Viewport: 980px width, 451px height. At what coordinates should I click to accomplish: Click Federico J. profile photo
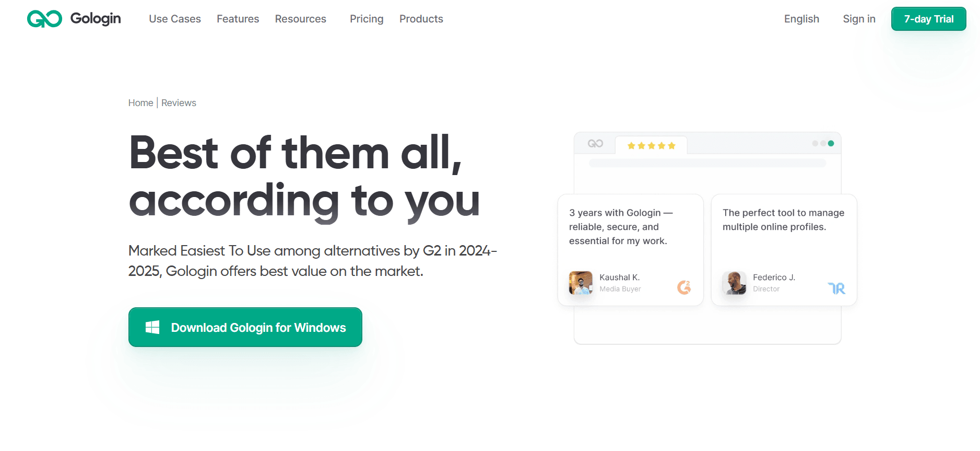pos(734,283)
